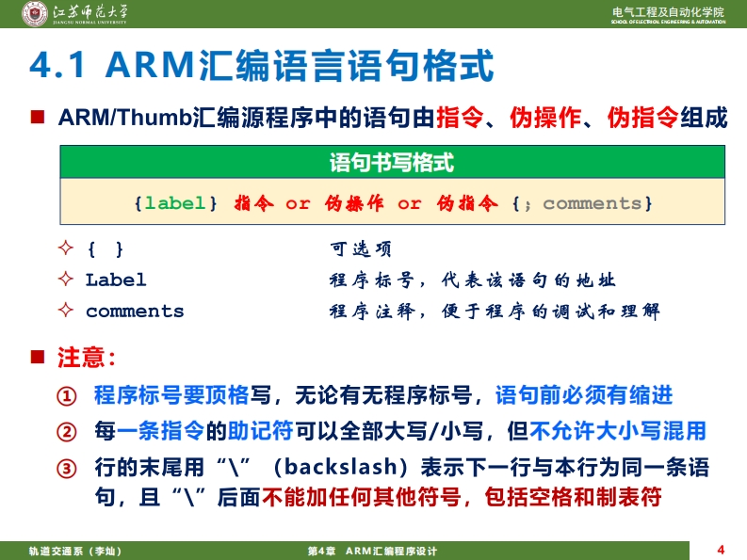Click the 电气工程及自动化学院 header text
Image resolution: width=747 pixels, height=560 pixels.
click(668, 11)
